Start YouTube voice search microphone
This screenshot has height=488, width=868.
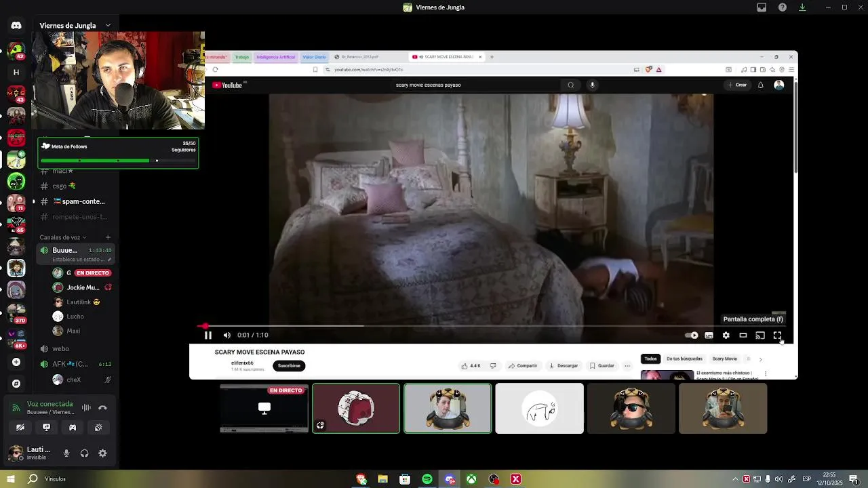point(592,85)
